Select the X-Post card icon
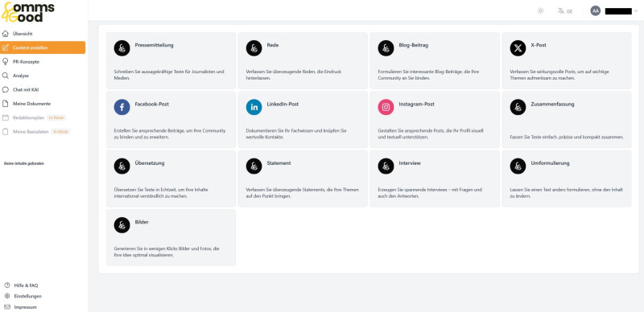This screenshot has height=312, width=644. [518, 48]
